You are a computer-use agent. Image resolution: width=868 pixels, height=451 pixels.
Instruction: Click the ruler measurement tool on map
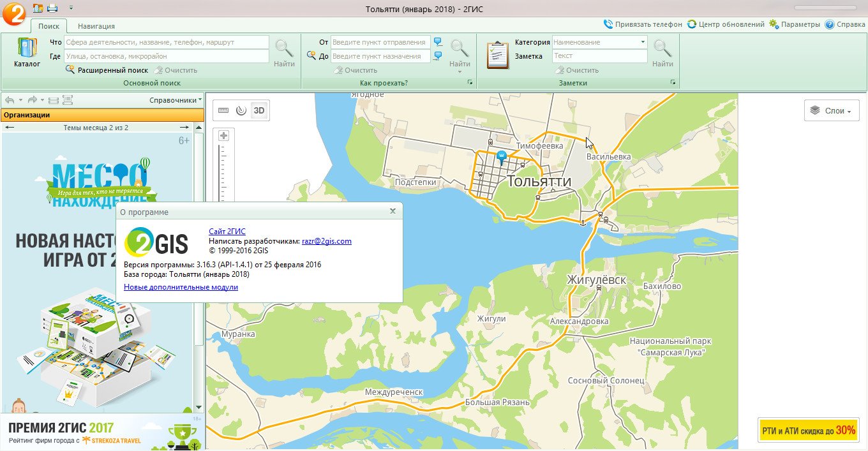coord(223,110)
